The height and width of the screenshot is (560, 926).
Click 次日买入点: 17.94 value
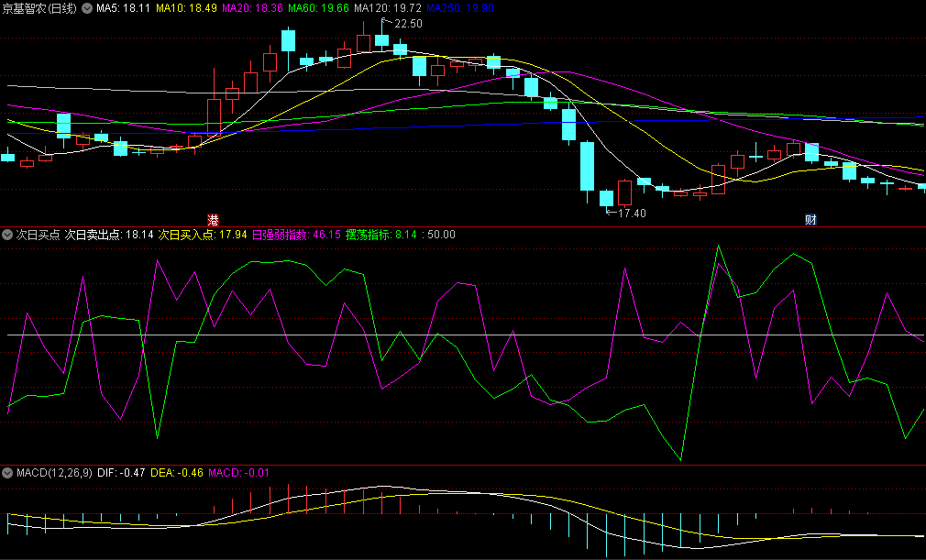(203, 235)
